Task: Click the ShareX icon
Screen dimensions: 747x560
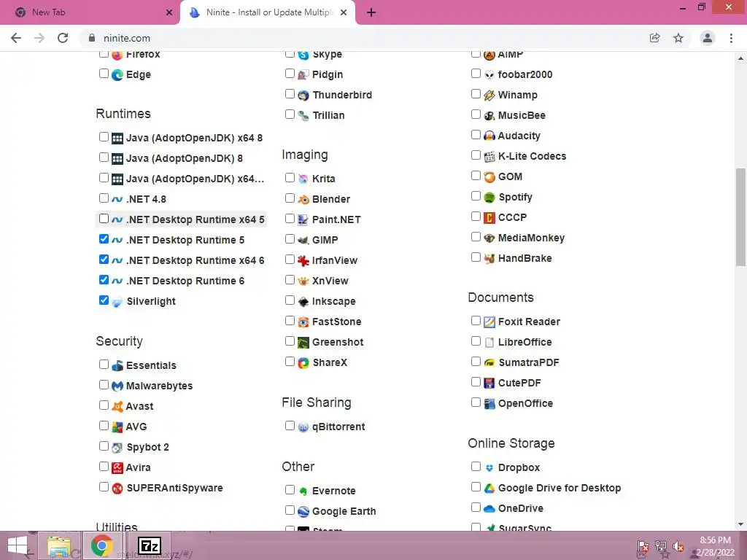Action: 303,363
